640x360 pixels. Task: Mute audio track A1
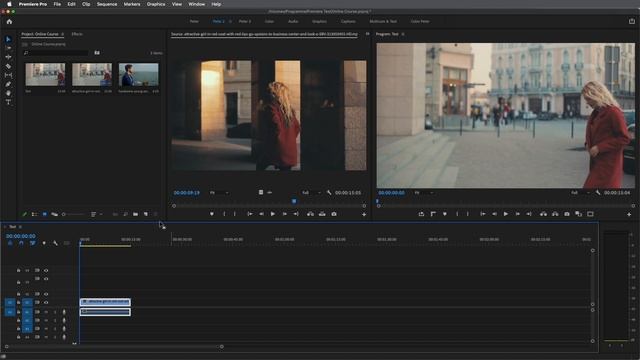(46, 312)
